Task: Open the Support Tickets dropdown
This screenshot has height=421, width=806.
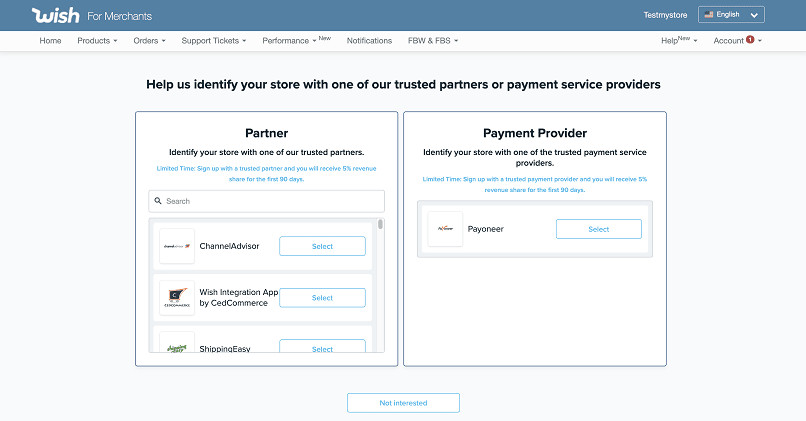Action: click(x=213, y=41)
